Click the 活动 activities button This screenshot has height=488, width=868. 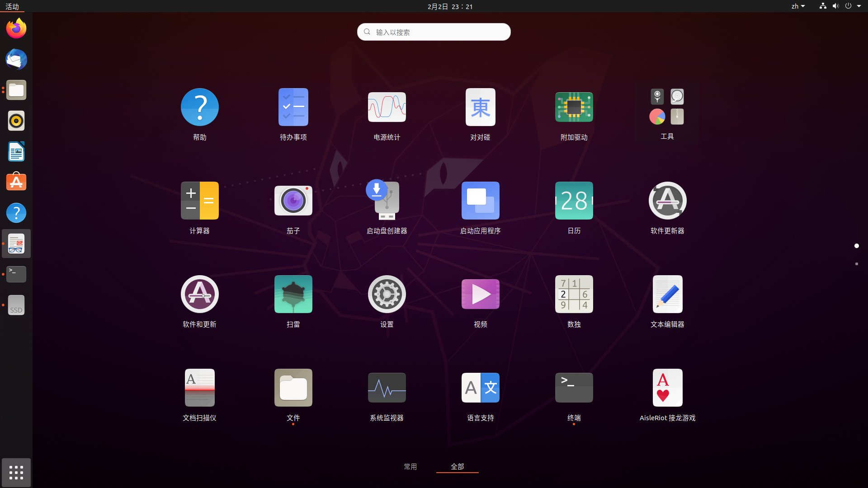pyautogui.click(x=12, y=6)
